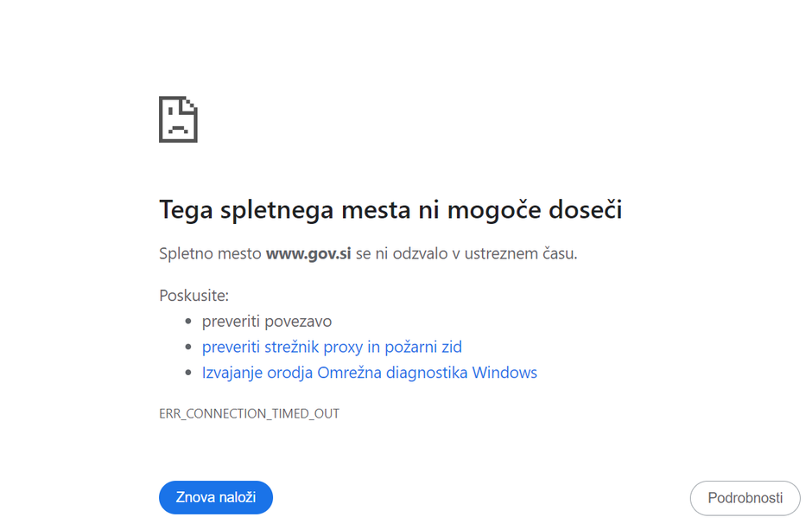Click the 'Poskusite:' label text

[x=193, y=295]
